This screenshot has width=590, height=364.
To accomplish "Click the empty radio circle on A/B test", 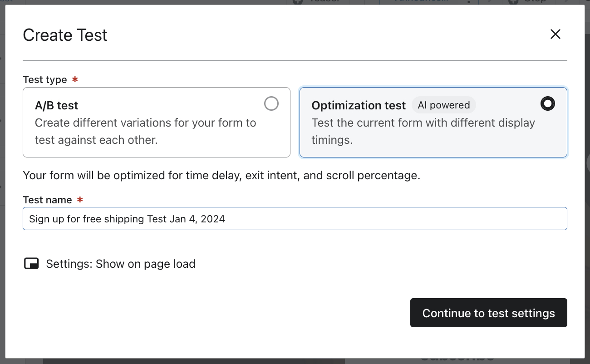I will click(271, 103).
